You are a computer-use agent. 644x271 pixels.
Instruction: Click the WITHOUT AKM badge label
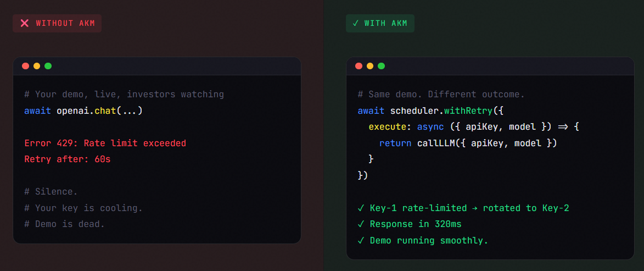tap(65, 24)
